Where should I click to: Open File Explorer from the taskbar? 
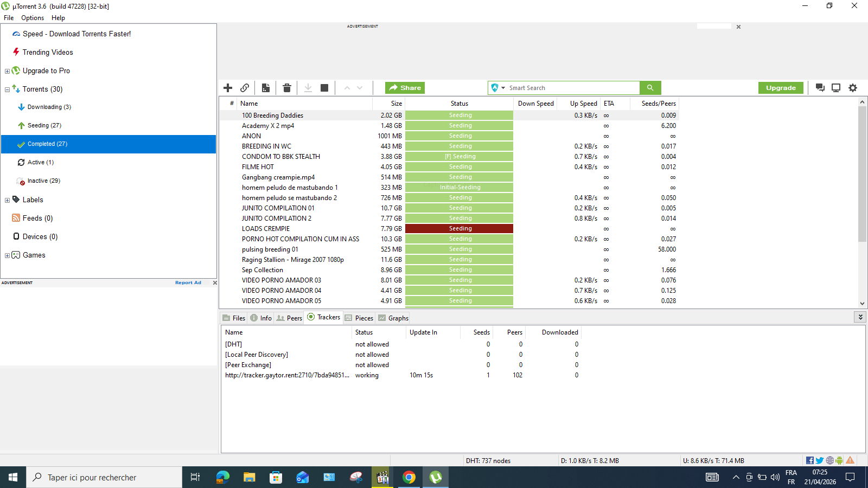coord(250,477)
